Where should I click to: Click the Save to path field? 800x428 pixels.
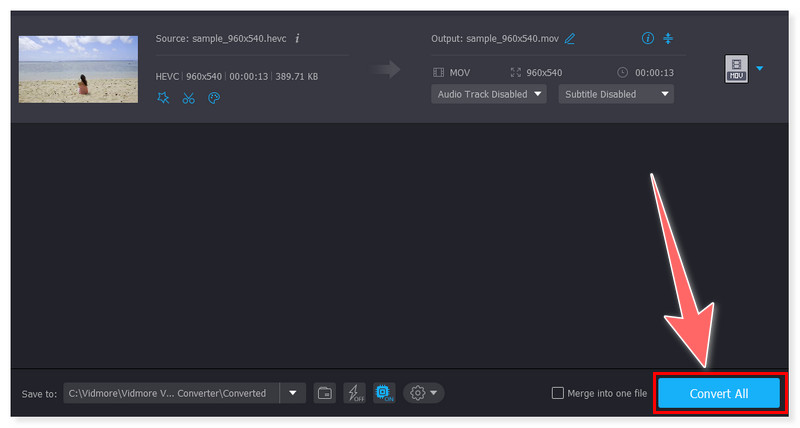tap(170, 393)
